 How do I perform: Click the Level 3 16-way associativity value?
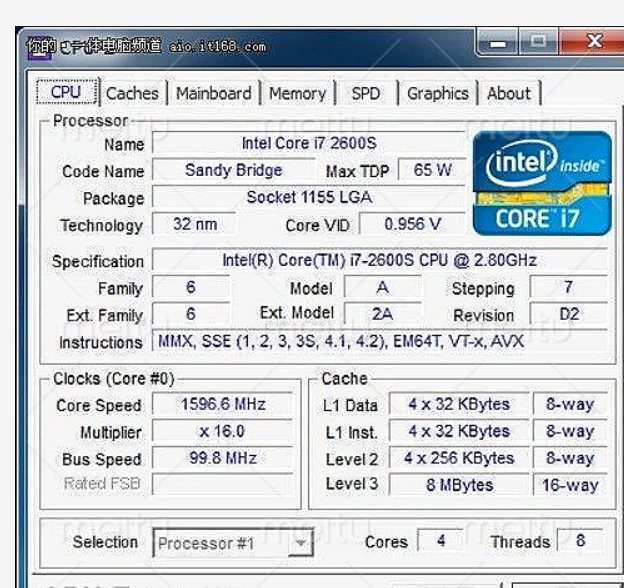(570, 485)
